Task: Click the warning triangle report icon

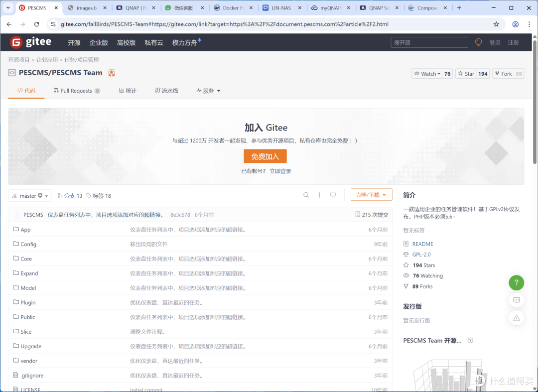Action: 517,318
